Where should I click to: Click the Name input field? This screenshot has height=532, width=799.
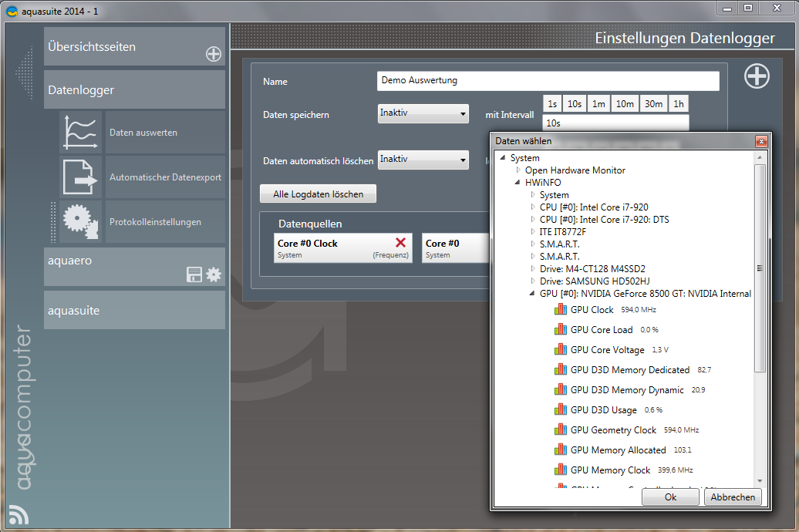pos(548,81)
